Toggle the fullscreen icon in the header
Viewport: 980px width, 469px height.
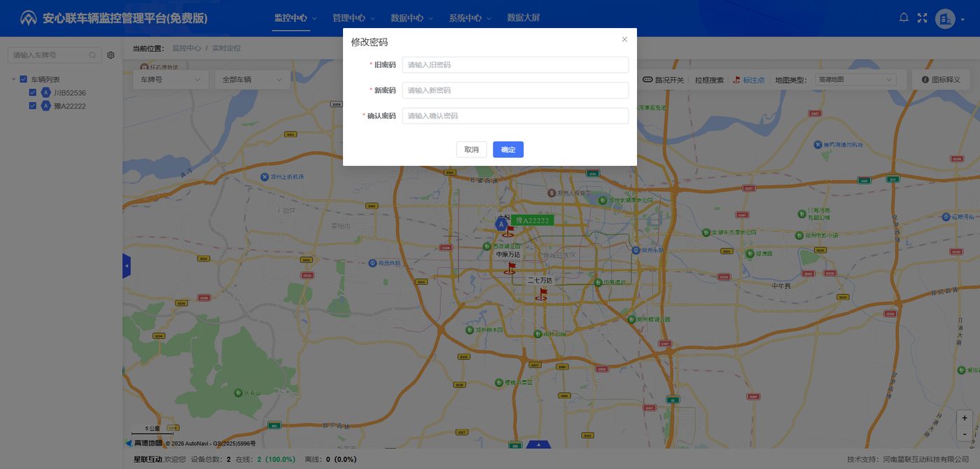[922, 18]
